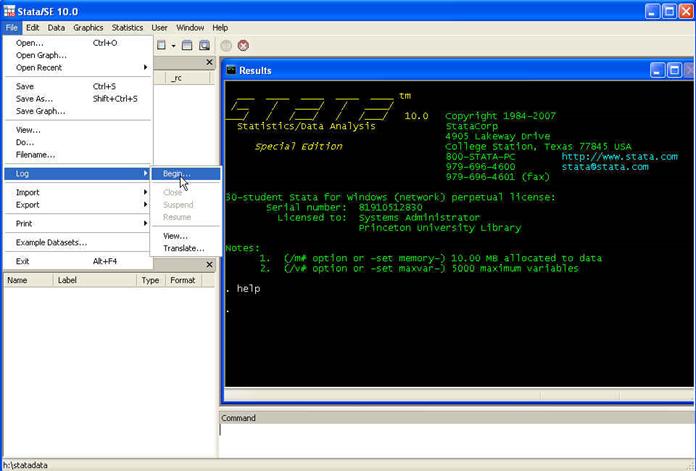Open the Data Editor toolbar icon
The height and width of the screenshot is (471, 696).
coord(187,45)
